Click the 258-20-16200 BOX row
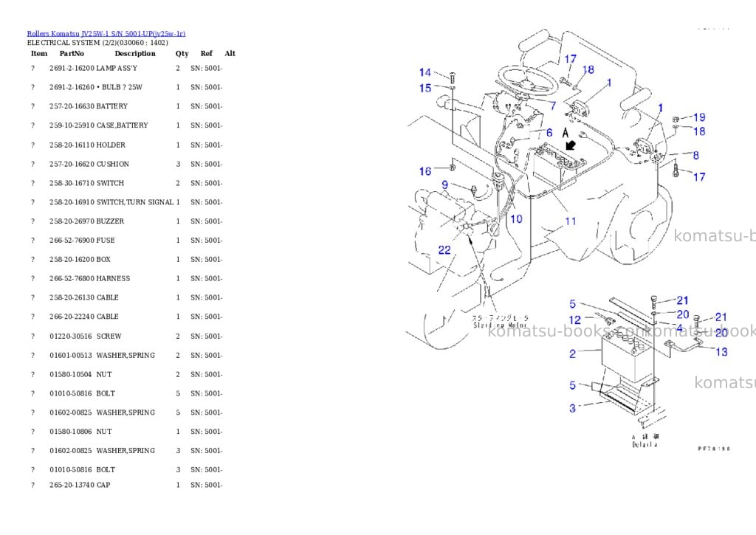756x535 pixels. 126,259
